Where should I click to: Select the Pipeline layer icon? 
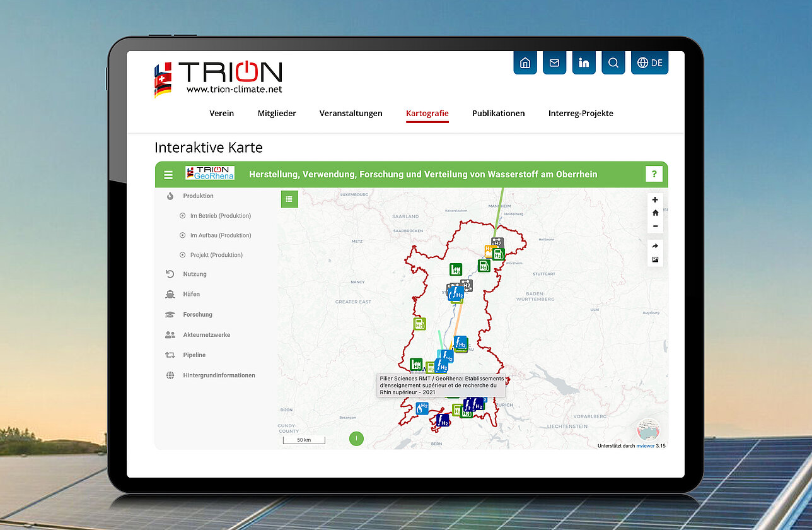tap(170, 355)
